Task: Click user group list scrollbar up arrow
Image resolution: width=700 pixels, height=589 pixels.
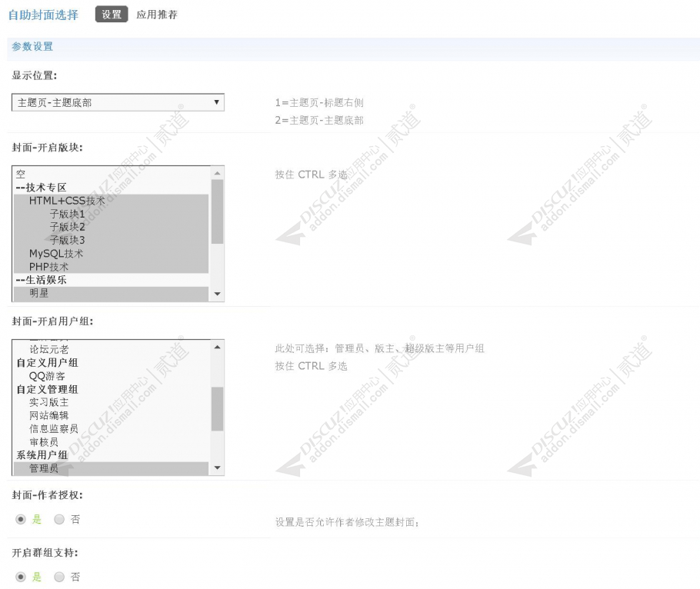Action: pos(217,347)
